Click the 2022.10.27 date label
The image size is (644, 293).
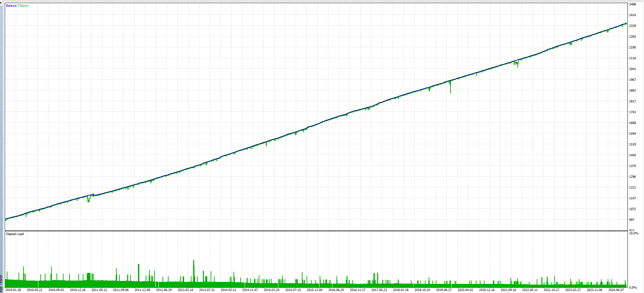(x=551, y=290)
